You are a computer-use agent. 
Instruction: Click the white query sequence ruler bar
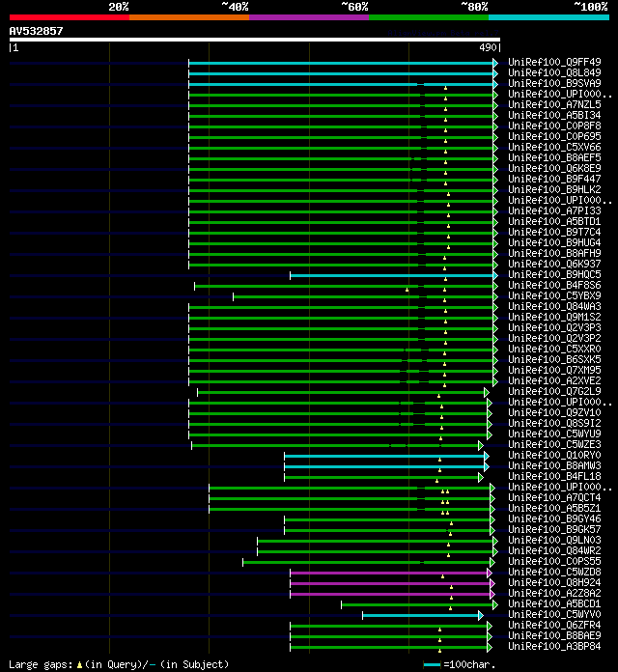[x=255, y=40]
